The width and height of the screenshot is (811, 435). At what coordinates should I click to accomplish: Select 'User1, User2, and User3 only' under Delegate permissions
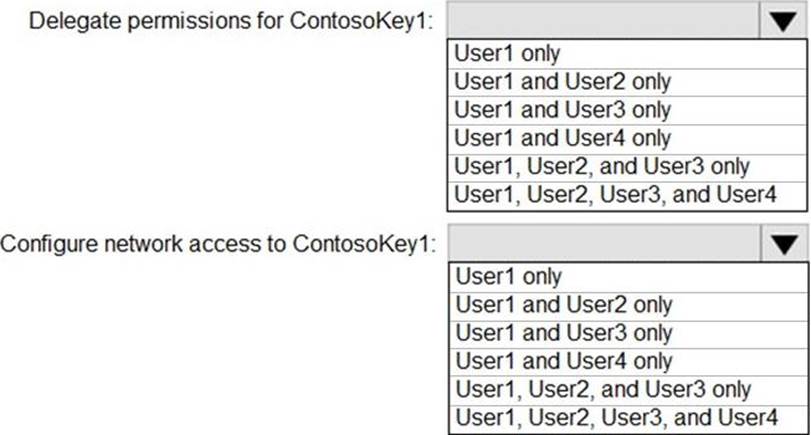(601, 166)
